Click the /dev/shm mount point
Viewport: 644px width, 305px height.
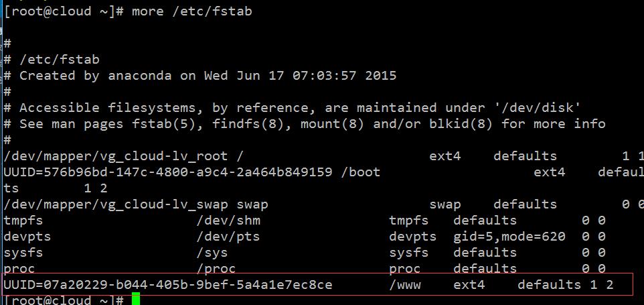pos(228,221)
